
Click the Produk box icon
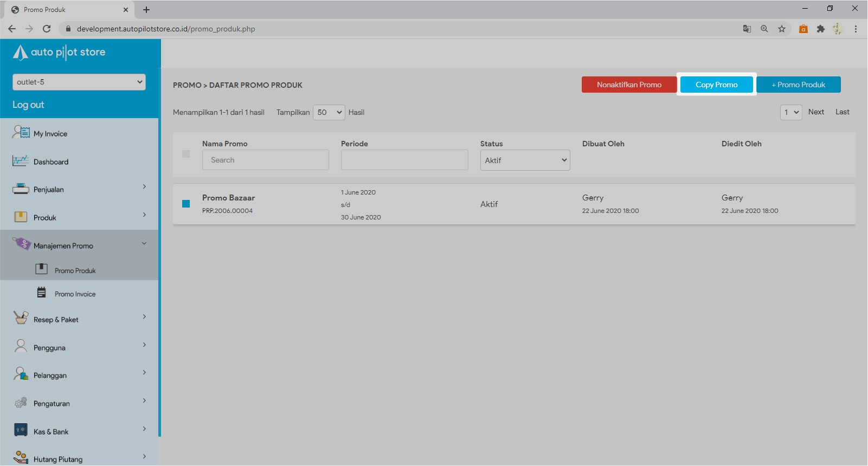[x=21, y=217]
